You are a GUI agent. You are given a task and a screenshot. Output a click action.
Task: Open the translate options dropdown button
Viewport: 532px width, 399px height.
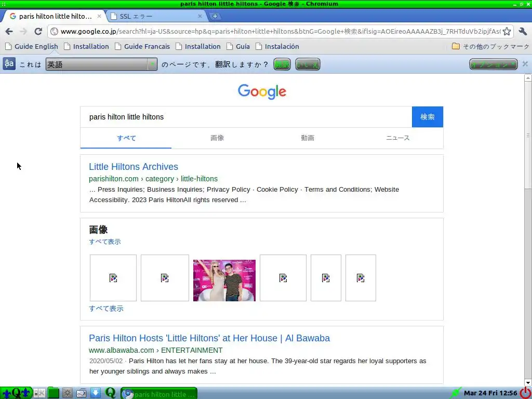[494, 64]
